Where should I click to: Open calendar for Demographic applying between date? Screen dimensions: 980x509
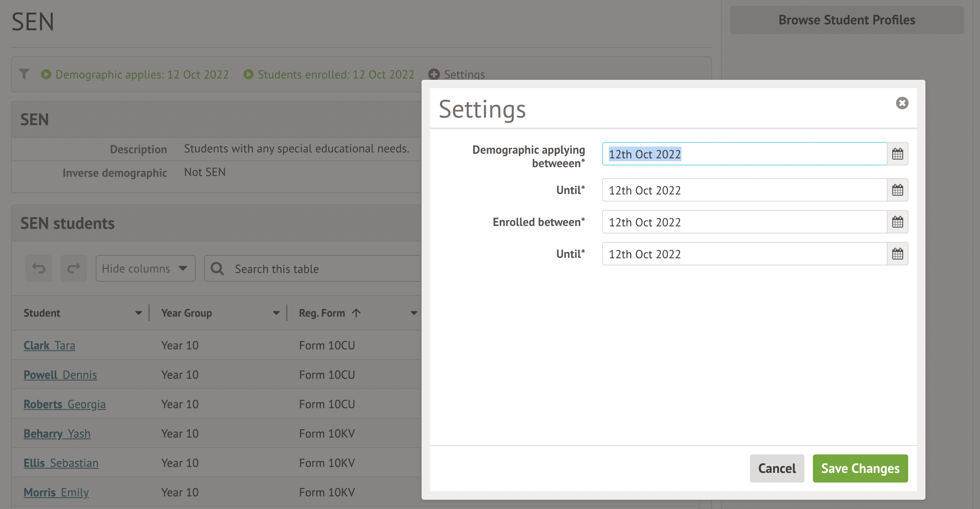coord(897,154)
